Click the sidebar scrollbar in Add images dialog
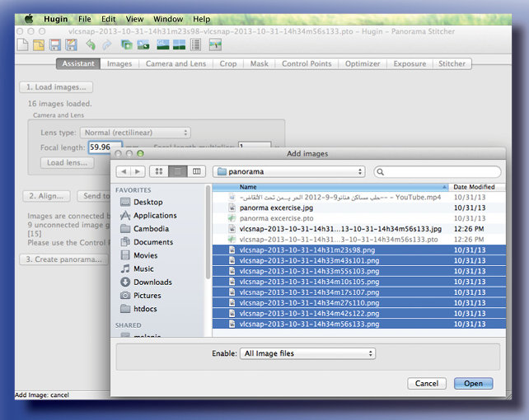This screenshot has height=420, width=529. click(x=208, y=232)
